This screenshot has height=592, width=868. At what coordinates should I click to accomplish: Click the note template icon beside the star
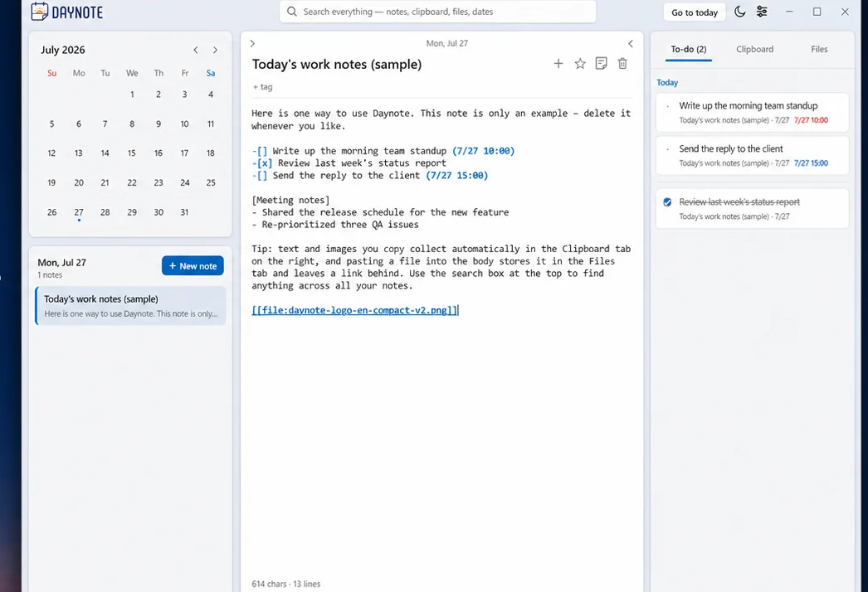tap(601, 64)
